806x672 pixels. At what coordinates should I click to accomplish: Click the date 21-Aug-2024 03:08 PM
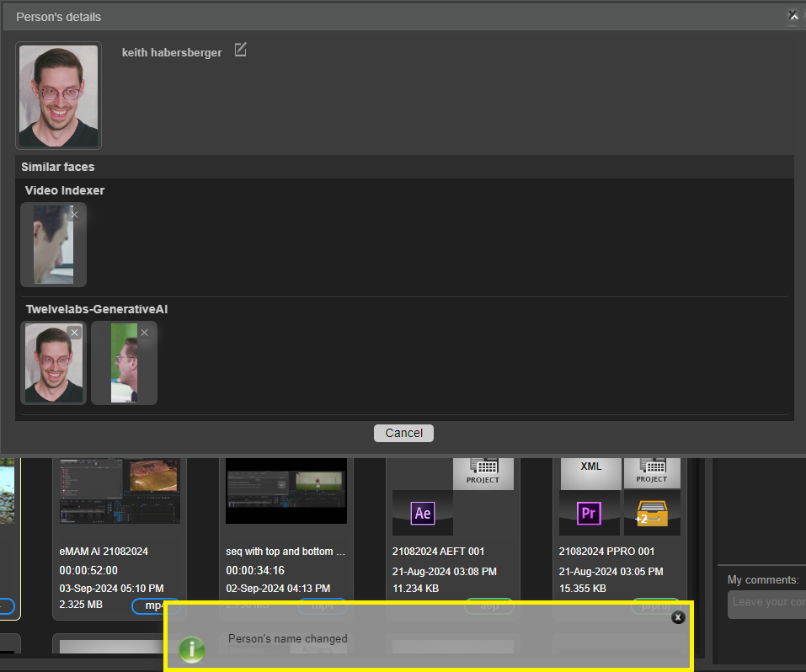coord(445,571)
